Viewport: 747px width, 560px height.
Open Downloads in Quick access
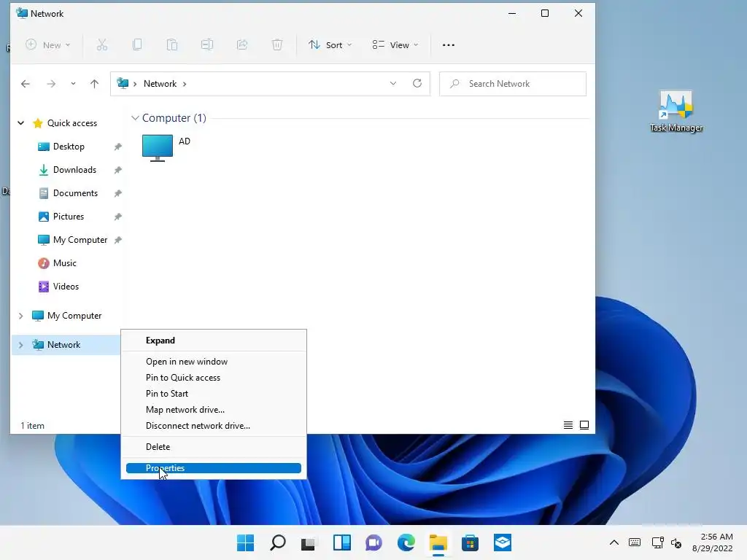(x=75, y=169)
